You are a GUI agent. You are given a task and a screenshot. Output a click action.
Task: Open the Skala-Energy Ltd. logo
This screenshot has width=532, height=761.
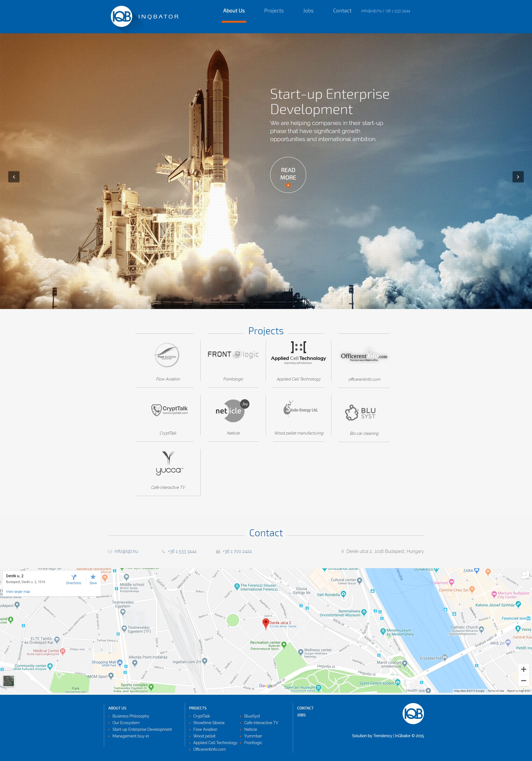(300, 408)
